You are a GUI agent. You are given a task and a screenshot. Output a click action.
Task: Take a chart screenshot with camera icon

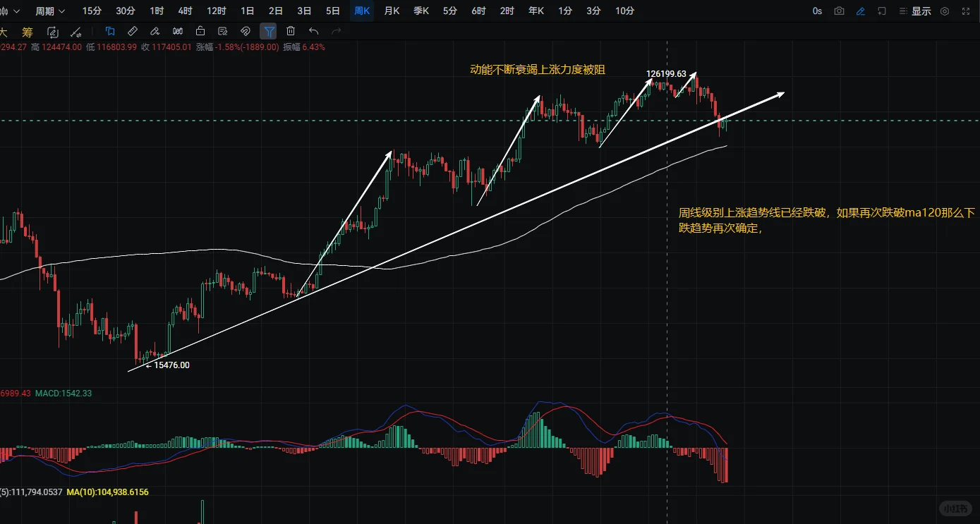[839, 11]
